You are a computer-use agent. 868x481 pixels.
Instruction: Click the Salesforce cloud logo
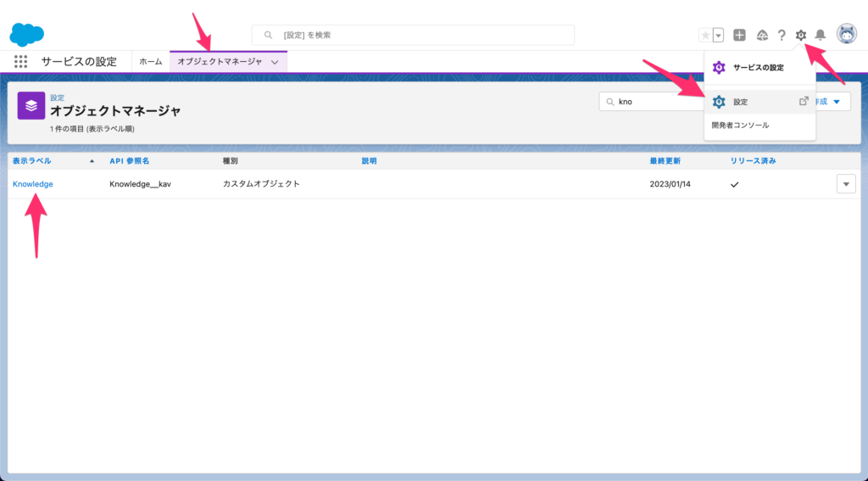click(26, 35)
